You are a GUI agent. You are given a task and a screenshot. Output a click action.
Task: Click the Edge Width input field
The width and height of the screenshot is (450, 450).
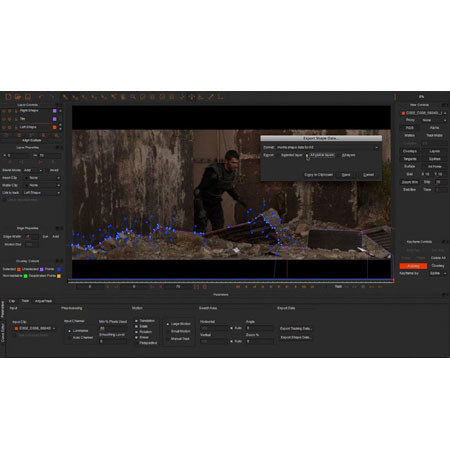[x=31, y=237]
